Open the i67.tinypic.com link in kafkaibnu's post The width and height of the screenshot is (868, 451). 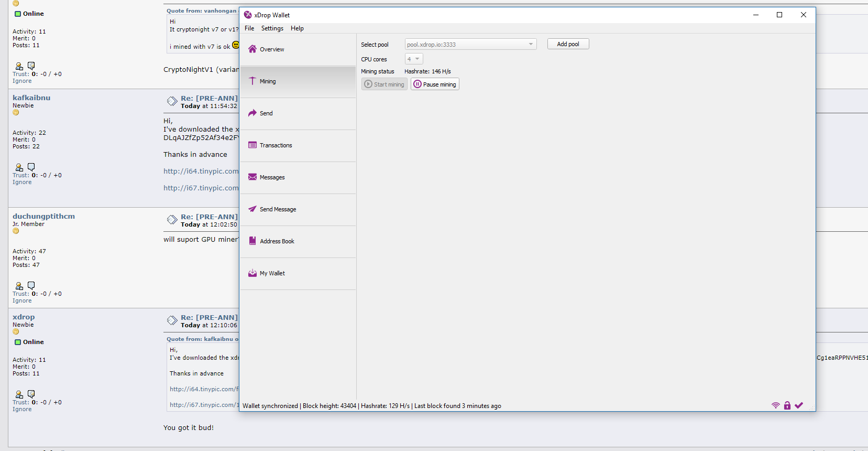click(x=201, y=188)
